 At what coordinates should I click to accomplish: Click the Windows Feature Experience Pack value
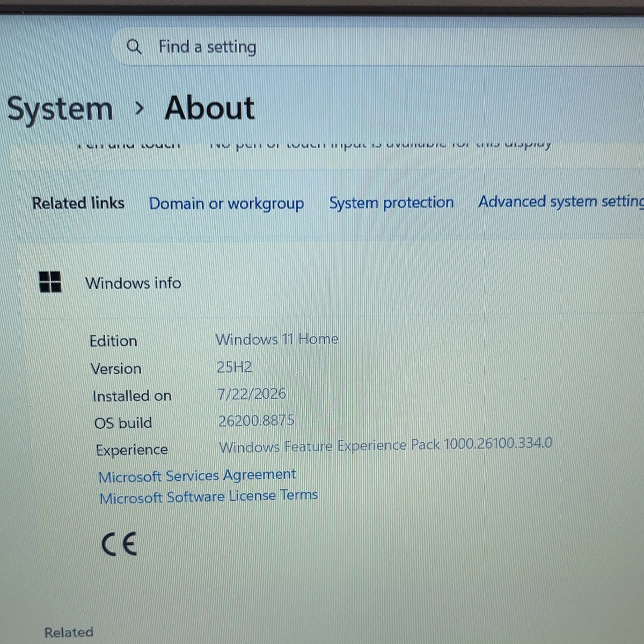(385, 445)
